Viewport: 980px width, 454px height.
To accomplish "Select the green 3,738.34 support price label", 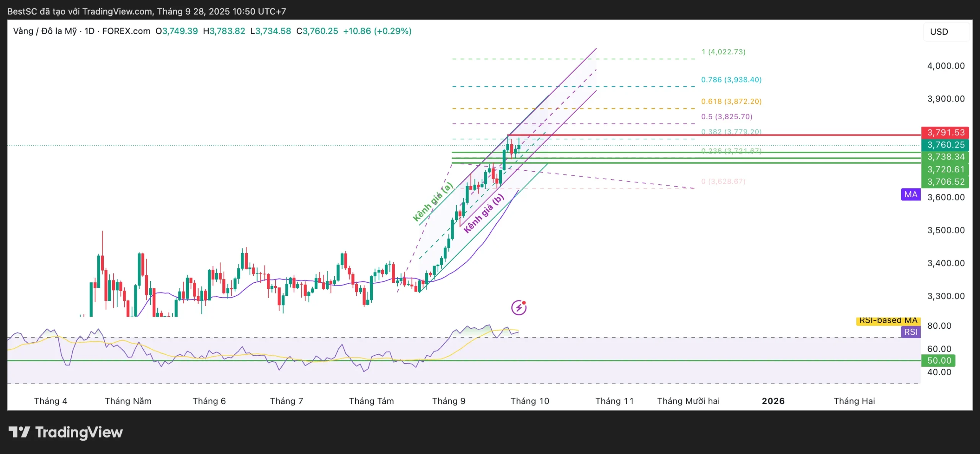I will (x=945, y=157).
